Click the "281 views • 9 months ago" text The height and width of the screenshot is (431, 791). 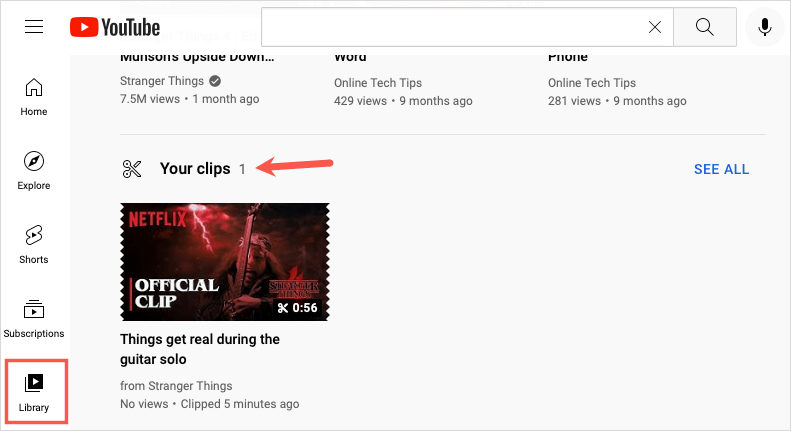(x=617, y=101)
